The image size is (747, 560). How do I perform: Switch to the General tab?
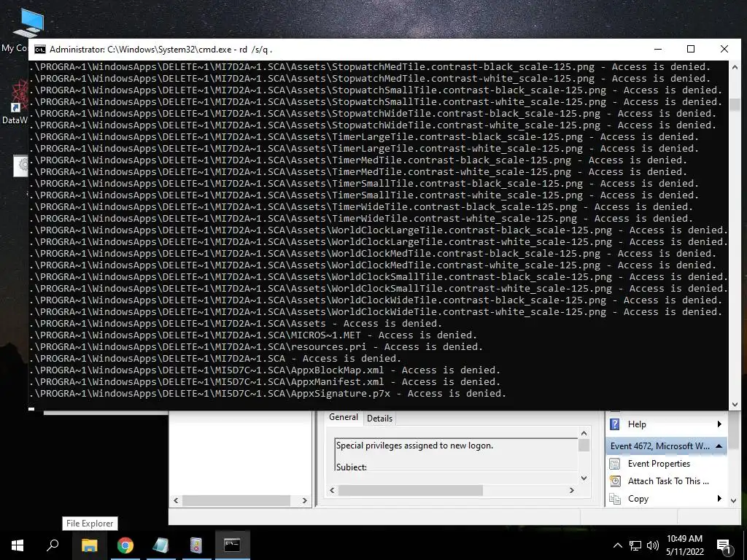pos(344,417)
